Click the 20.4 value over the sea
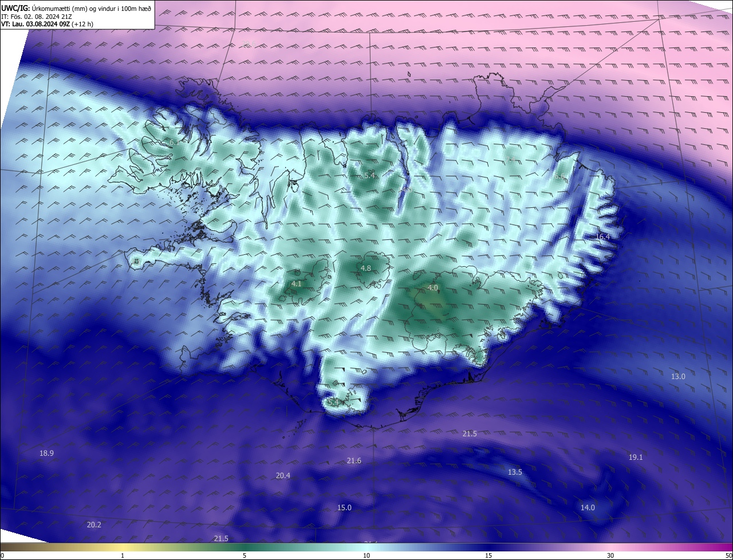Screen dimensions: 733x560 click(283, 476)
